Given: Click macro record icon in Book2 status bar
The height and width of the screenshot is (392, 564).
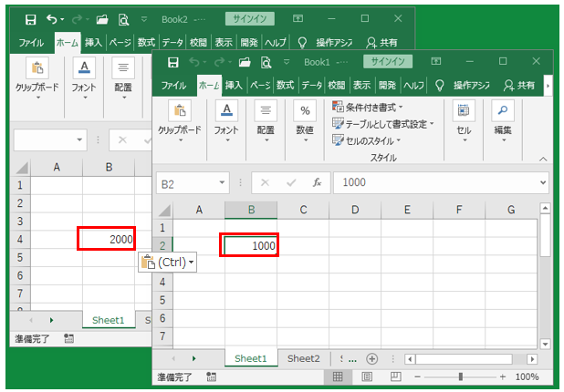Looking at the screenshot, I should coord(68,338).
